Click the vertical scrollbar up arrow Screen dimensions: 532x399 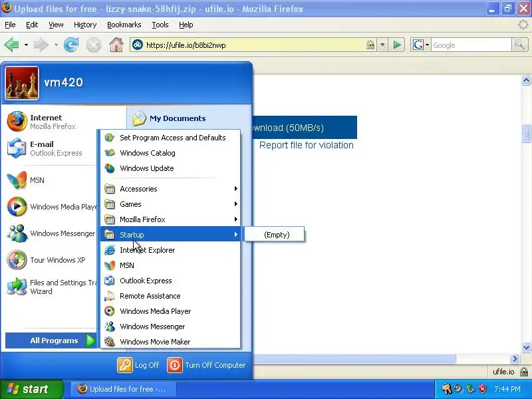pos(526,80)
